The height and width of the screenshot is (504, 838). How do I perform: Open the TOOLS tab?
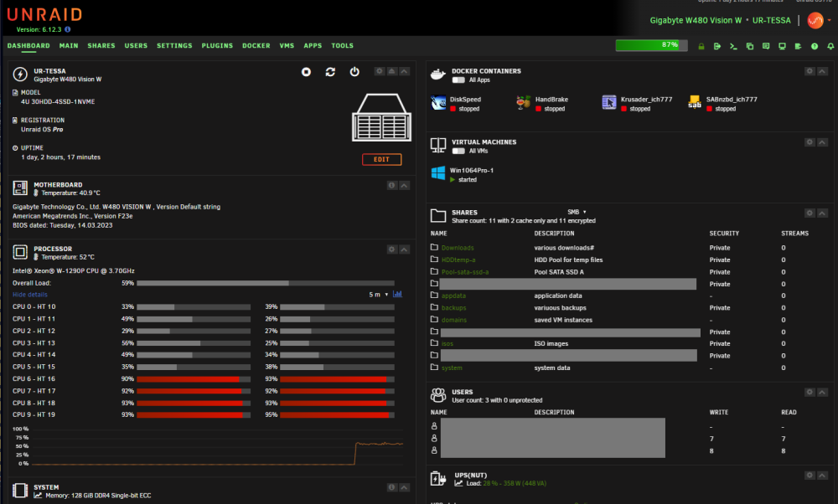[342, 46]
